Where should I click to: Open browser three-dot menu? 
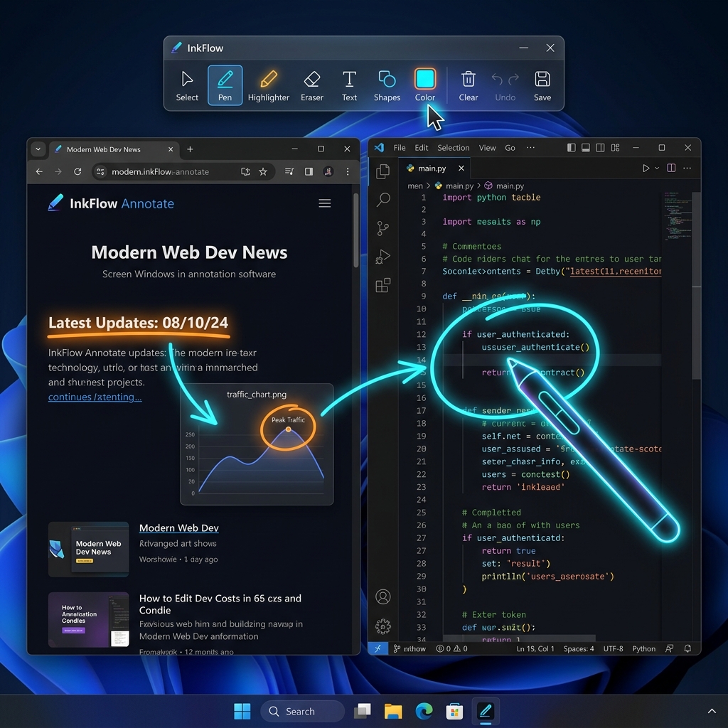[347, 172]
